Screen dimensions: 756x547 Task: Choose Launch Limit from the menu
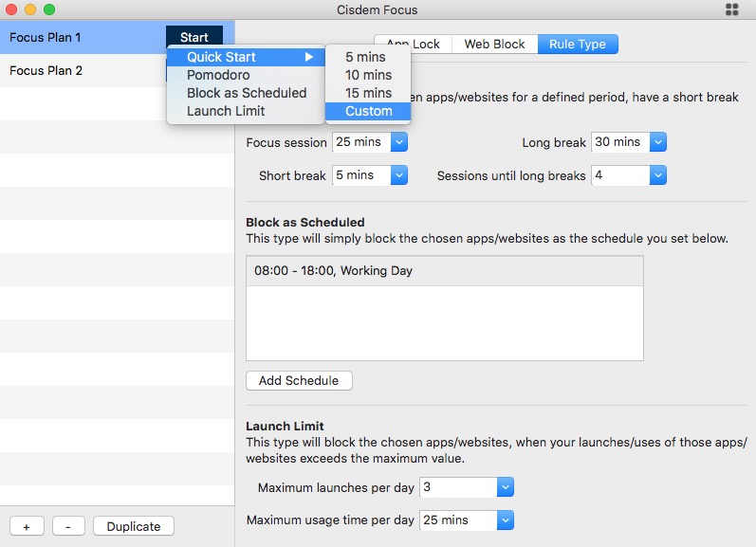click(x=246, y=111)
